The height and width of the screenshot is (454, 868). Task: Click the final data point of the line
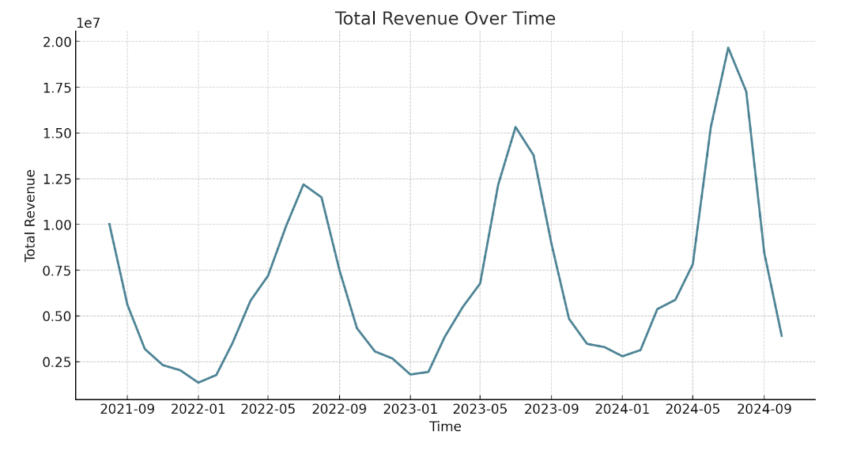click(x=782, y=336)
